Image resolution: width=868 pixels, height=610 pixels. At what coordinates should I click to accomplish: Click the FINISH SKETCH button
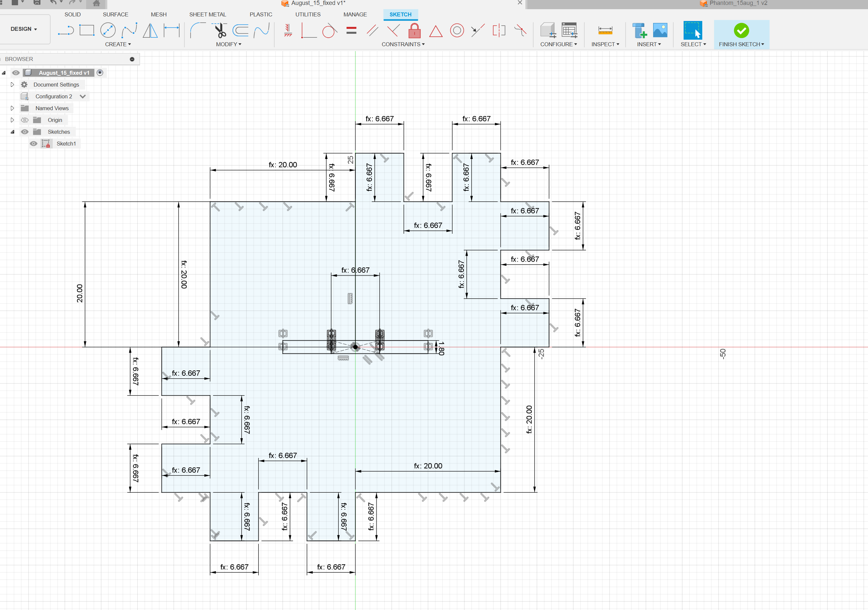[741, 34]
